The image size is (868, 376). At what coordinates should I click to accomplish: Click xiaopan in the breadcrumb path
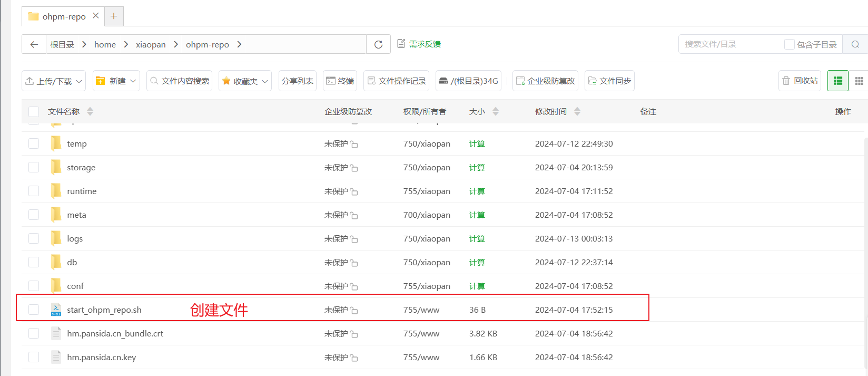tap(151, 44)
